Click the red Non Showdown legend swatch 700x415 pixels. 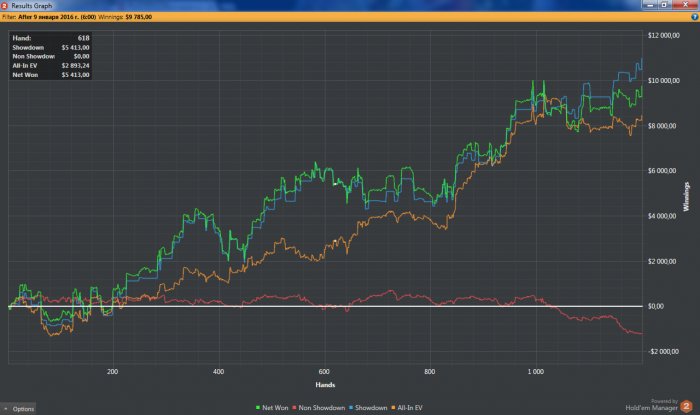coord(294,408)
